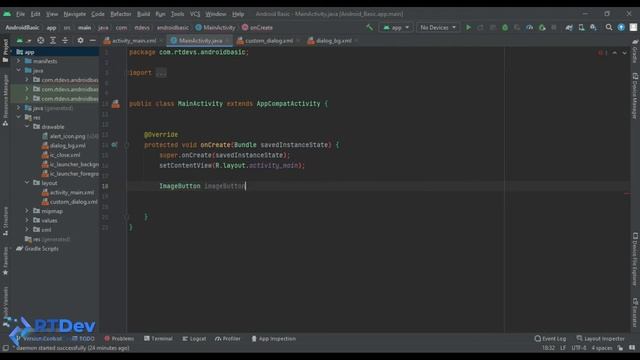Viewport: 640px width, 360px height.
Task: Open the Android project view dropdown
Action: [x=23, y=40]
